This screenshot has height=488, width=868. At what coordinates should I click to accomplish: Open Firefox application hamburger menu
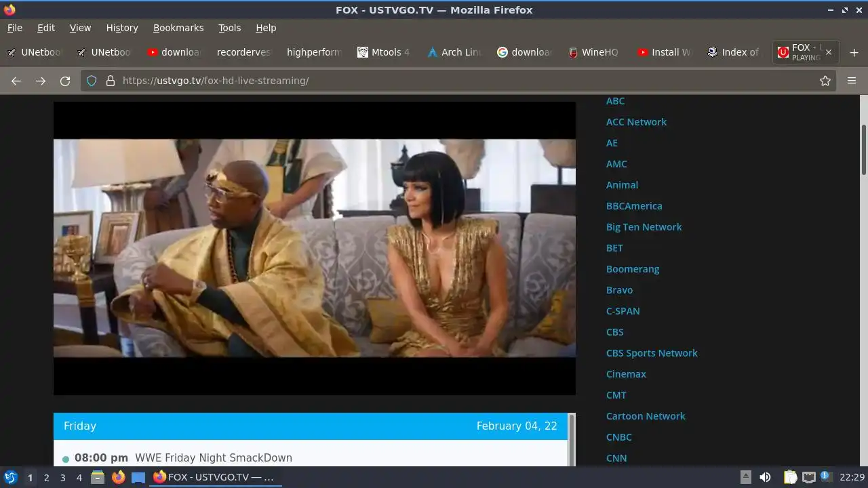[x=852, y=81]
